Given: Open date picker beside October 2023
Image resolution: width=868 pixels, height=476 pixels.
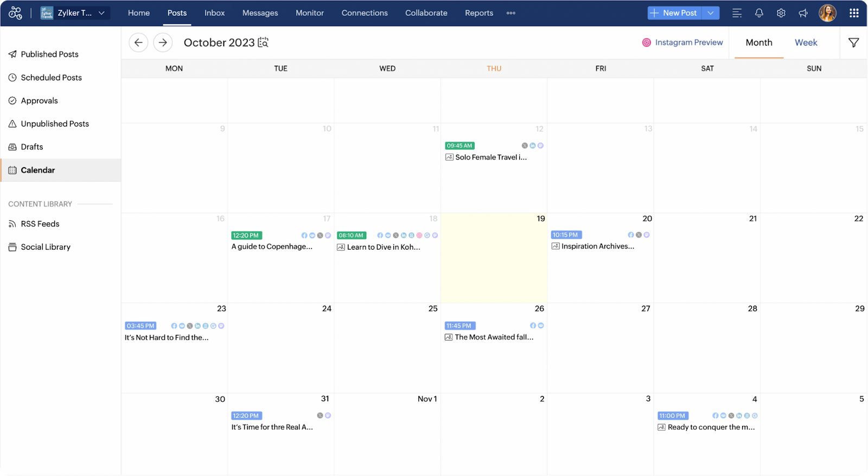Looking at the screenshot, I should click(263, 42).
